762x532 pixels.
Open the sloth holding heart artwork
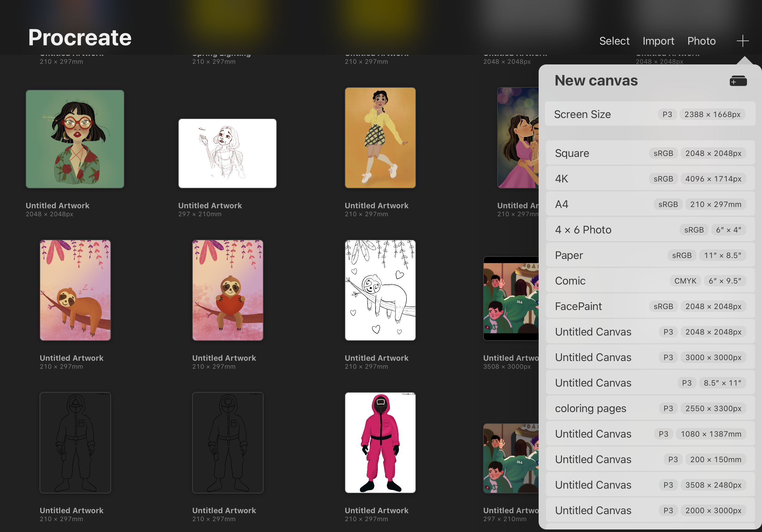pos(228,290)
